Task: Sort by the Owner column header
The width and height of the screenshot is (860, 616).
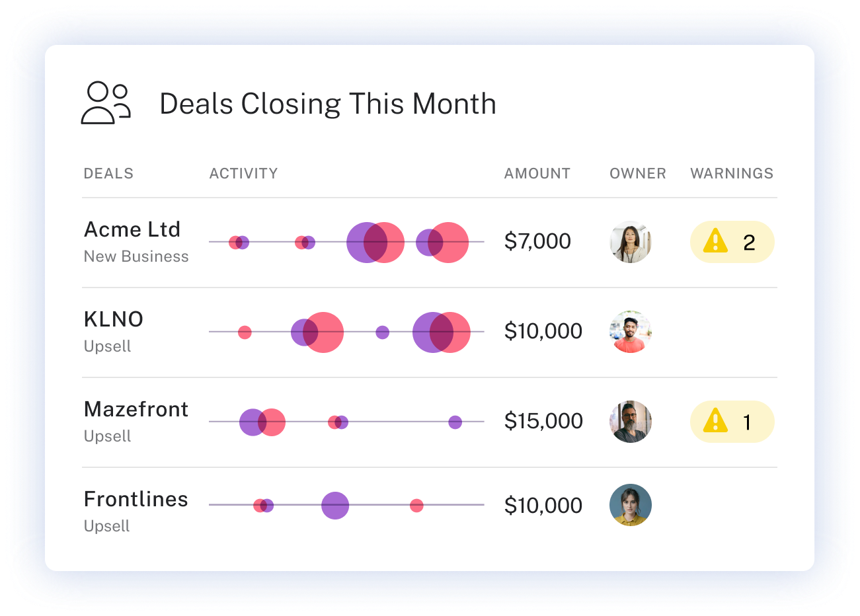Action: click(x=637, y=173)
